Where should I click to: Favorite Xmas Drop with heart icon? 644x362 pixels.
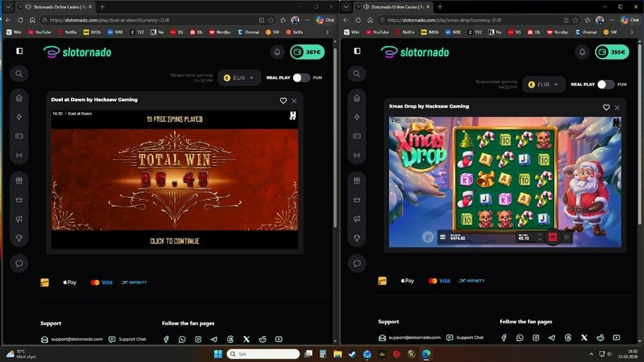[x=606, y=107]
